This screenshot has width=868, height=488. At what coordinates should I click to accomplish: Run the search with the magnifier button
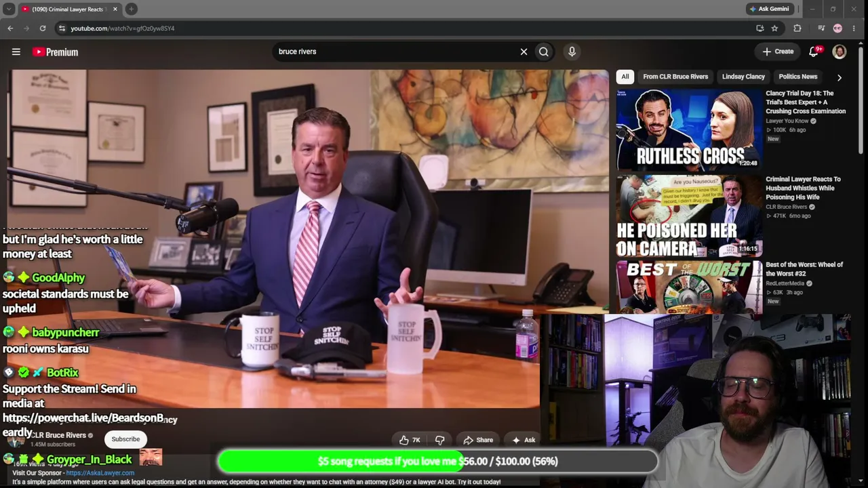point(544,52)
